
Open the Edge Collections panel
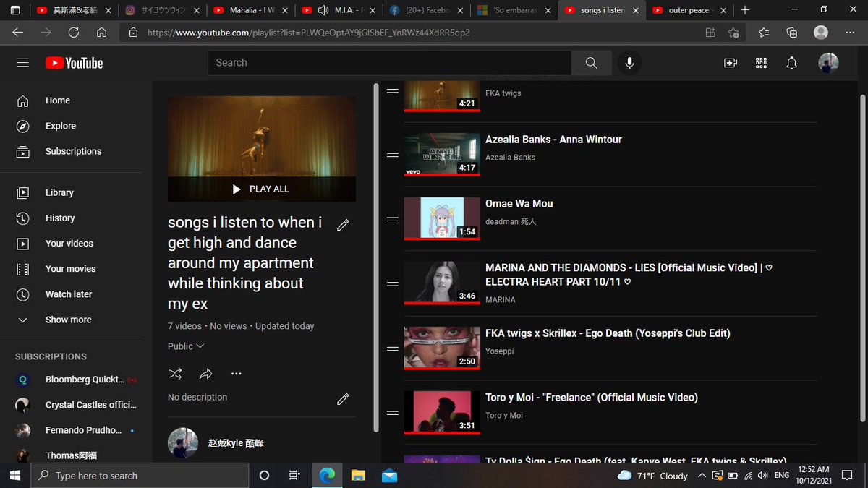pyautogui.click(x=792, y=33)
